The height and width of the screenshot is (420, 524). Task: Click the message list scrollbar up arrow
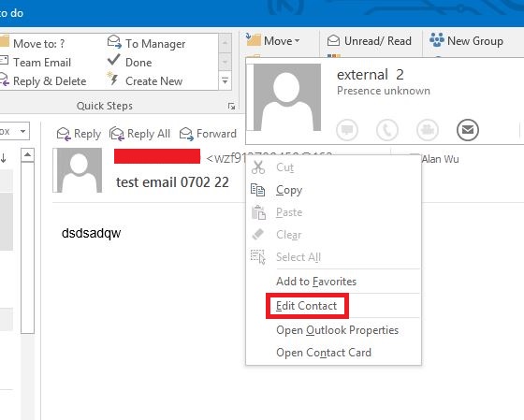[x=27, y=154]
